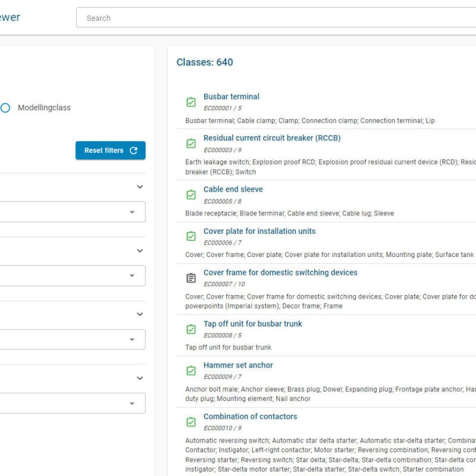476x476 pixels.
Task: Open the Tap off unit for busbar trunk link
Action: [x=252, y=324]
